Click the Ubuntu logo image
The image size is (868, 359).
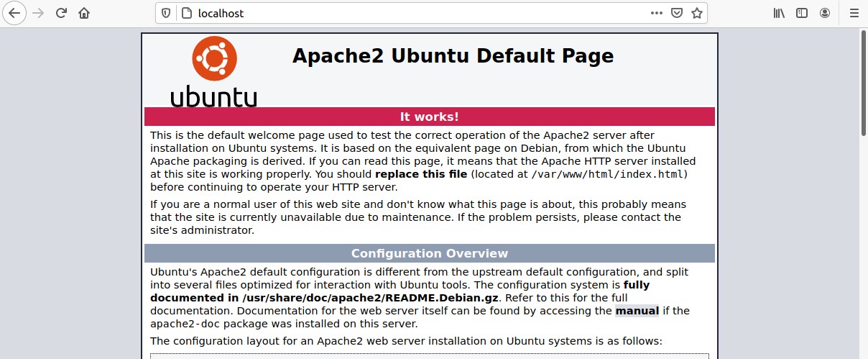tap(213, 73)
